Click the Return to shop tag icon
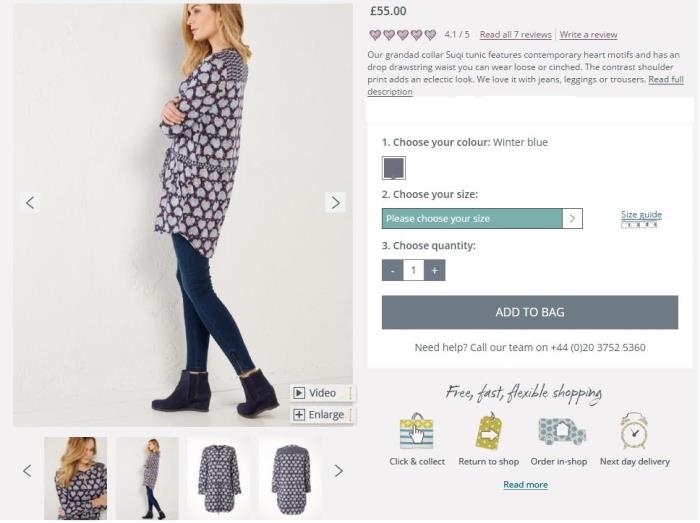This screenshot has height=523, width=700. [x=488, y=432]
